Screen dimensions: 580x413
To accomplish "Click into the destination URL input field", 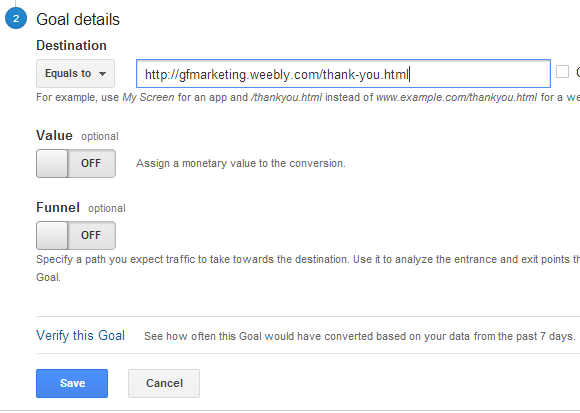I will point(343,74).
